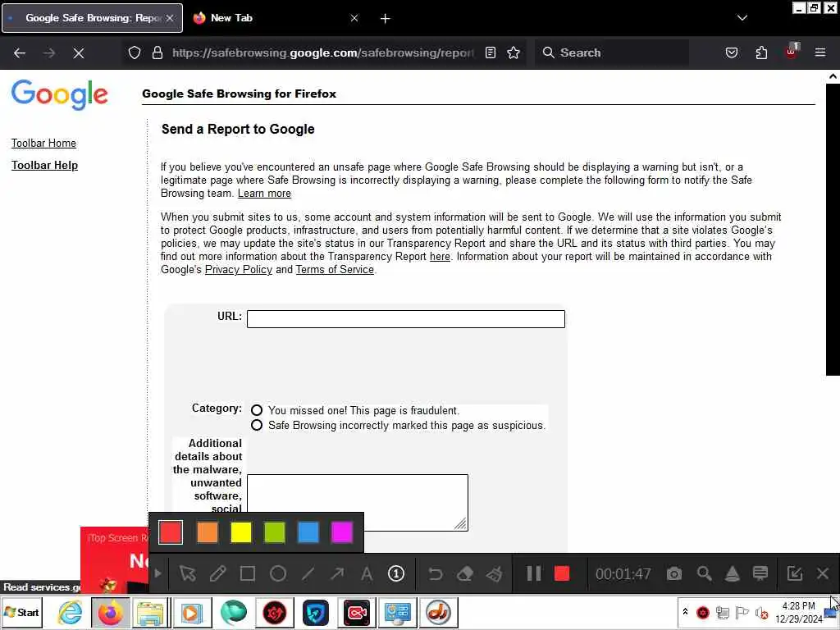Stop loading the page
840x630 pixels.
78,52
